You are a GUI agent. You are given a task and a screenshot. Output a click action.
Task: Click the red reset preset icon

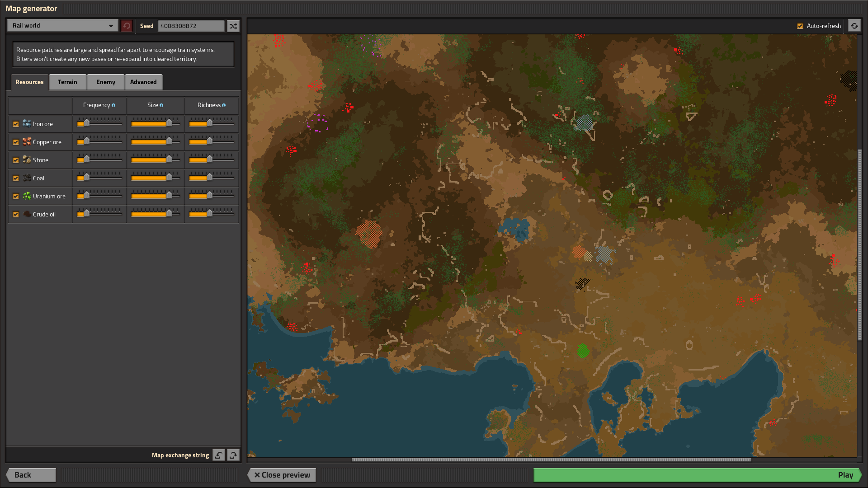coord(127,26)
